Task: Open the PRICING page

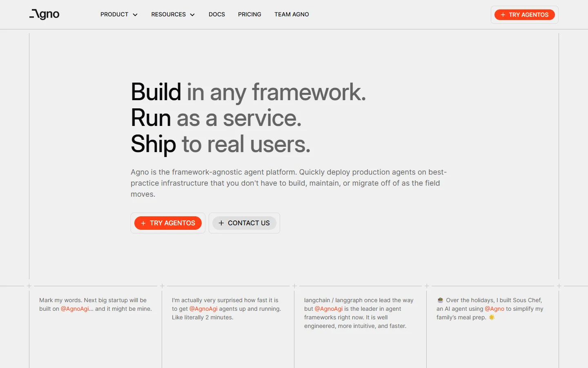Action: click(249, 14)
